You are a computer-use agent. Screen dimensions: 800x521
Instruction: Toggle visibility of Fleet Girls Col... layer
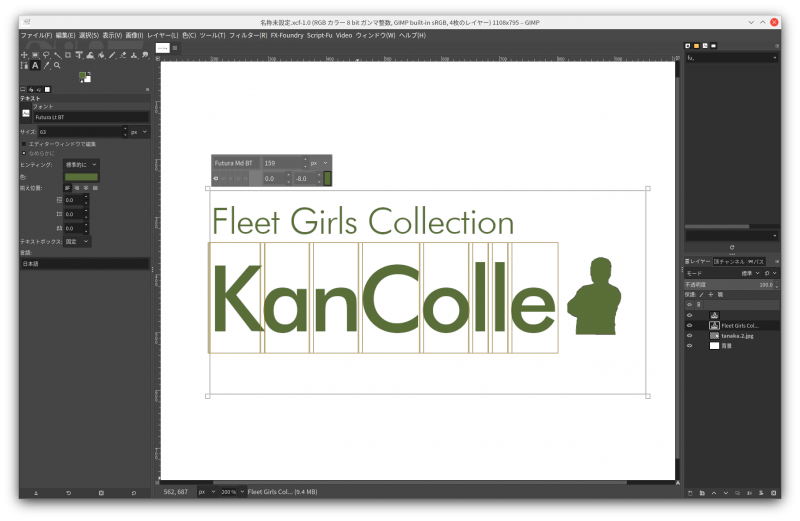(x=689, y=326)
